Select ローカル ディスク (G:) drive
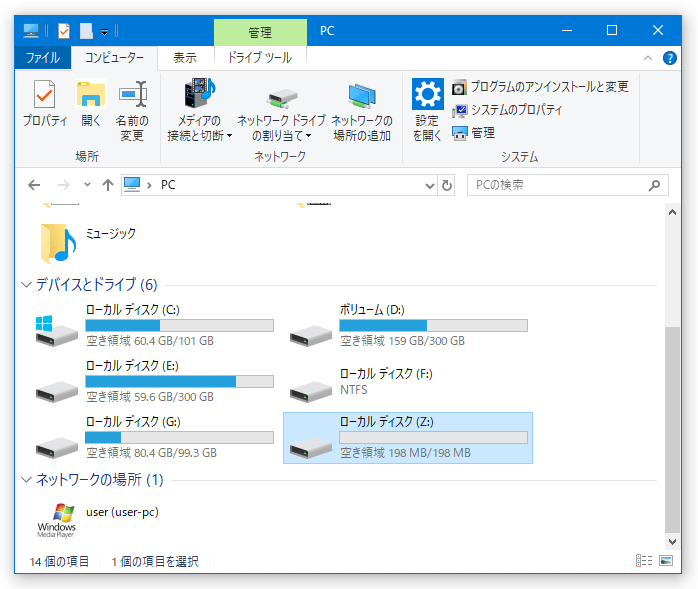Image resolution: width=698 pixels, height=589 pixels. coord(155,438)
